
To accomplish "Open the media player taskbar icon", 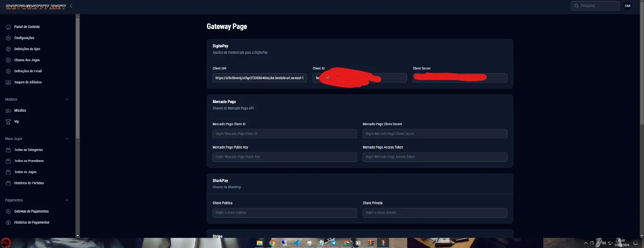I will [x=358, y=243].
